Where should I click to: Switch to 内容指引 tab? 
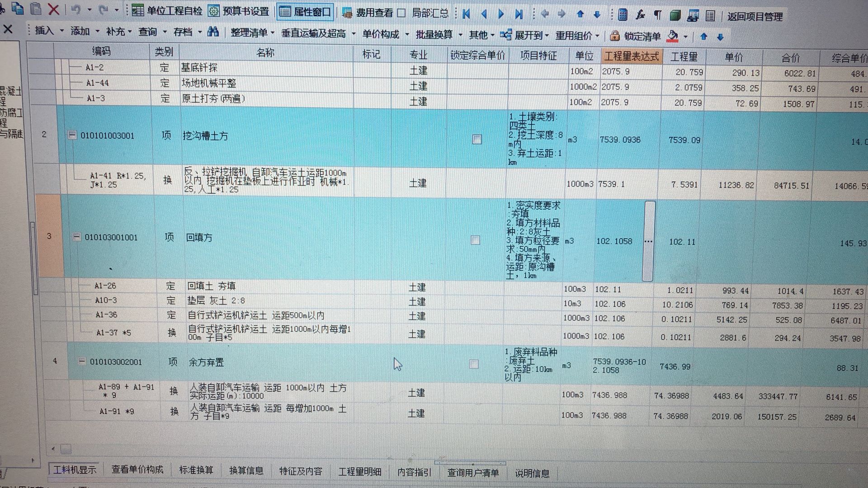(x=414, y=472)
